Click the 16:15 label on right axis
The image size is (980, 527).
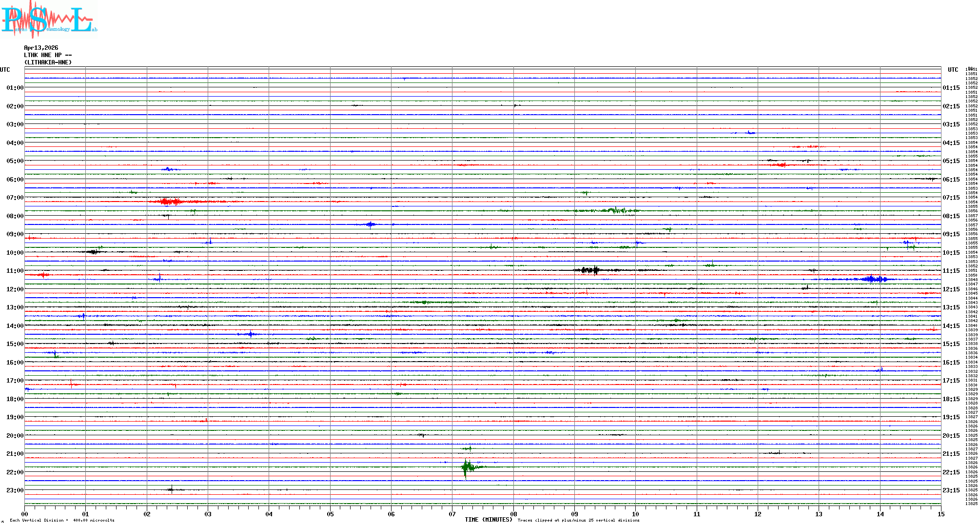click(951, 363)
